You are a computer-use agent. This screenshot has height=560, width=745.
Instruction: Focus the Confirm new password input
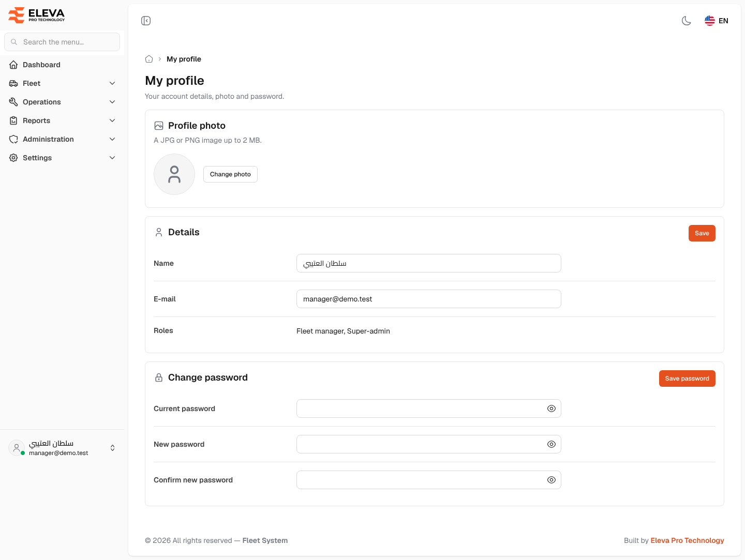[x=429, y=480]
